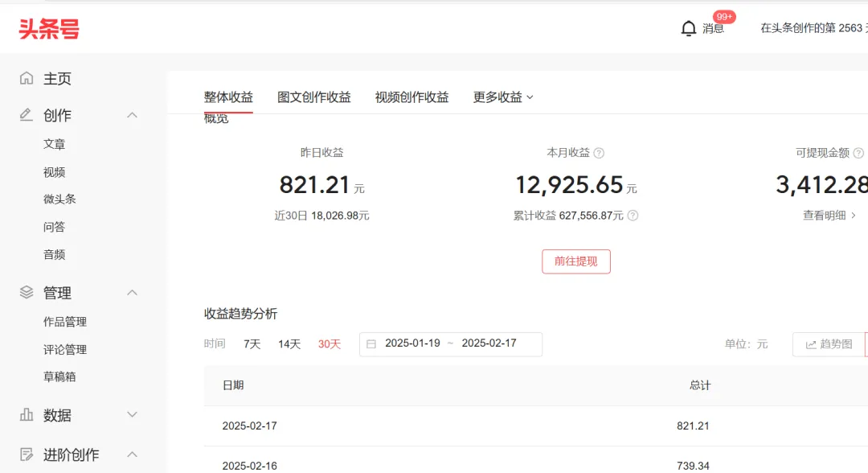The image size is (868, 473).
Task: Open the 数据 bar-chart icon
Action: (x=27, y=414)
